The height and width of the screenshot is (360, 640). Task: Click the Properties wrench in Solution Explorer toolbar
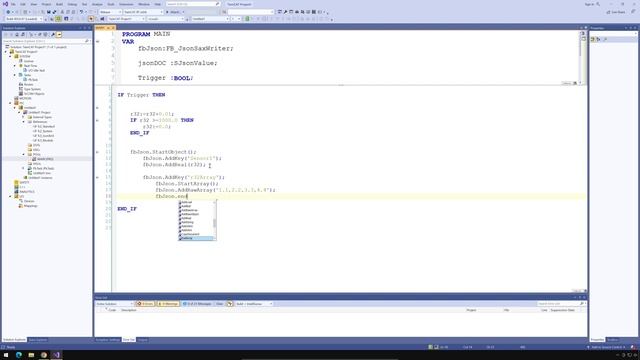[53, 35]
